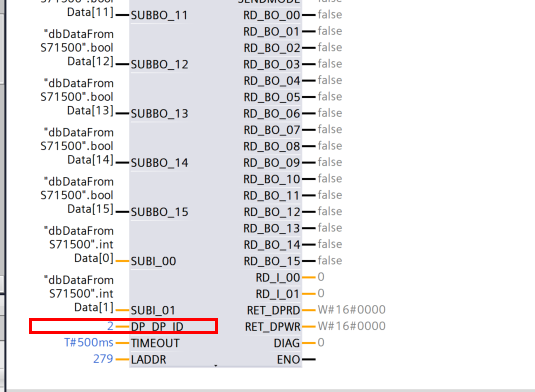Click the RET_DPRD output label
Screen dimensions: 535x392
273,310
